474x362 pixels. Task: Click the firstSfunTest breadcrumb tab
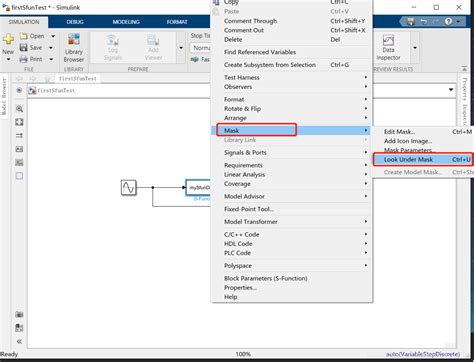tap(78, 79)
